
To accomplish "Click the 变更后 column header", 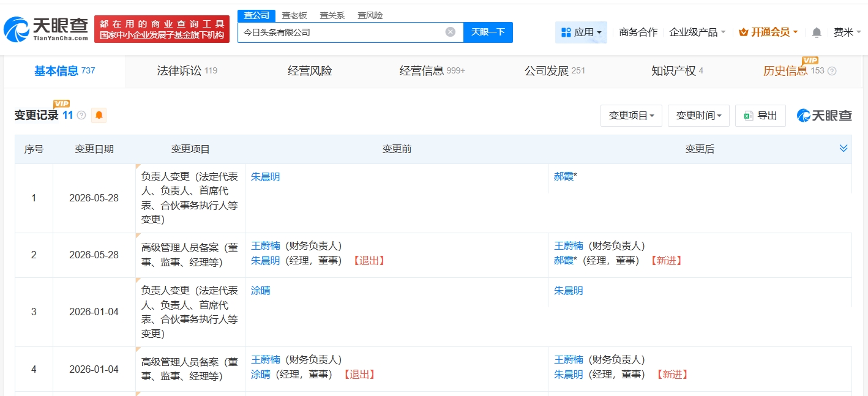I will (x=700, y=149).
